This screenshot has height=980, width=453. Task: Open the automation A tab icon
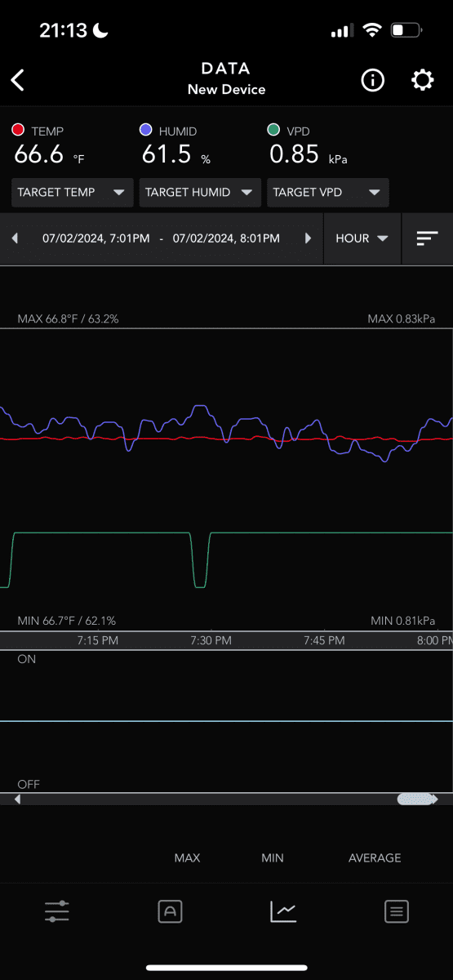(x=170, y=911)
